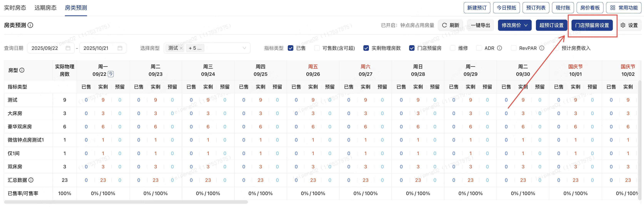Open 房价看板
This screenshot has width=644, height=207.
[590, 8]
